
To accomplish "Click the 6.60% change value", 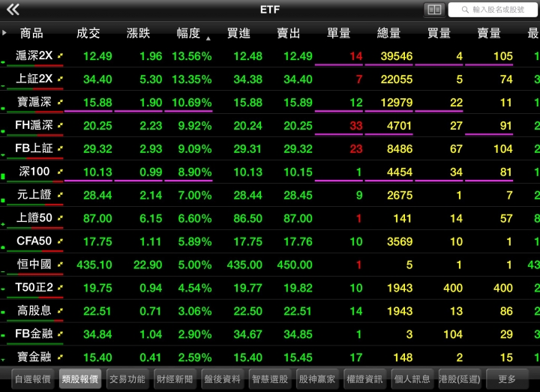I will click(x=195, y=219).
